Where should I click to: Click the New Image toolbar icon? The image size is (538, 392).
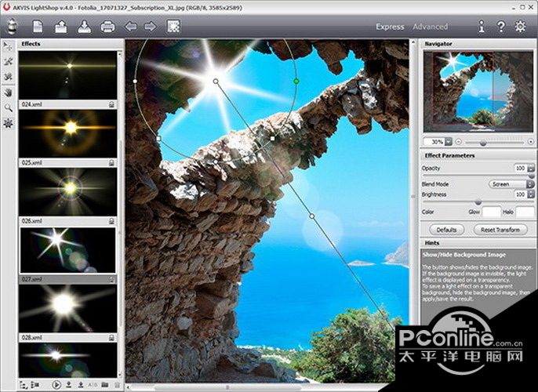coord(38,27)
